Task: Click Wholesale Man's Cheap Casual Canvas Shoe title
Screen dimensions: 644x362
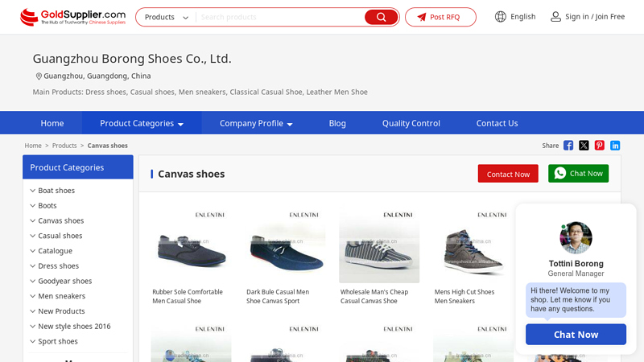Action: [374, 296]
